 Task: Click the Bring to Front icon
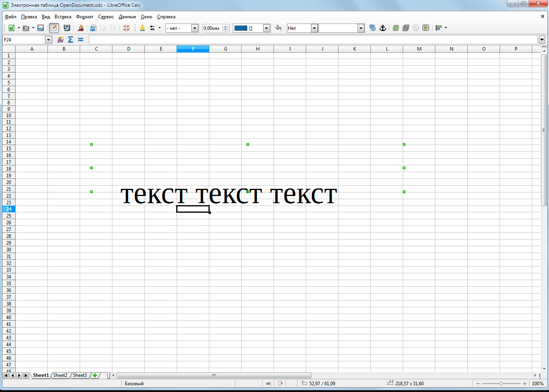tap(396, 28)
